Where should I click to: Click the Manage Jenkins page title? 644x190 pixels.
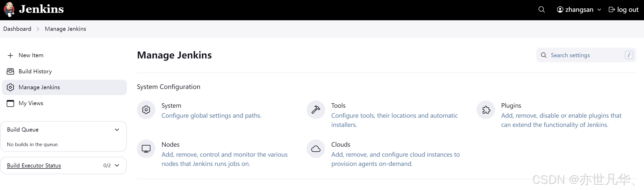click(x=174, y=55)
